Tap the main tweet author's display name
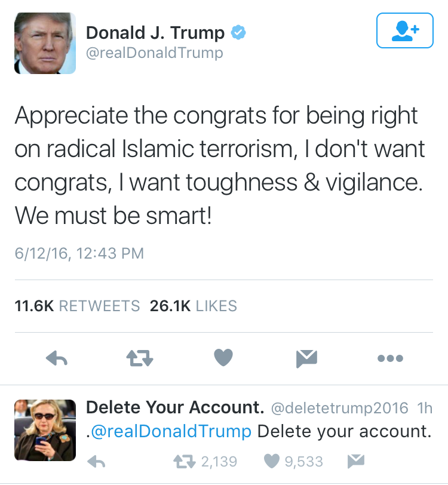448x485 pixels. (155, 32)
